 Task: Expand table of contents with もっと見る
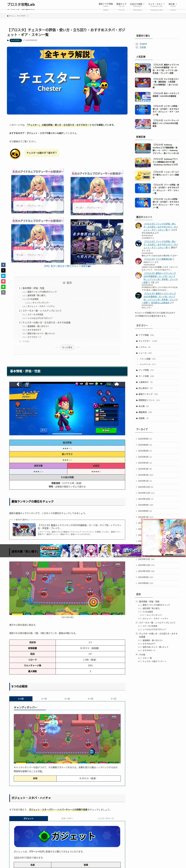coord(67,347)
